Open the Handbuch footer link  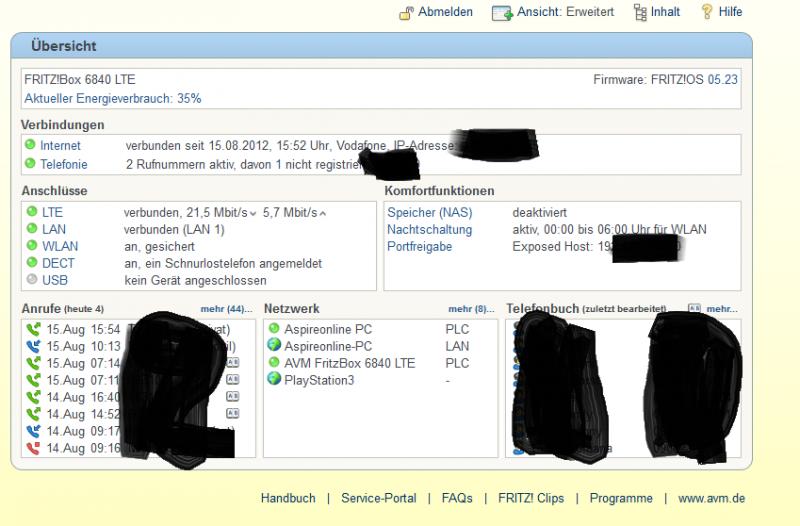(x=288, y=498)
